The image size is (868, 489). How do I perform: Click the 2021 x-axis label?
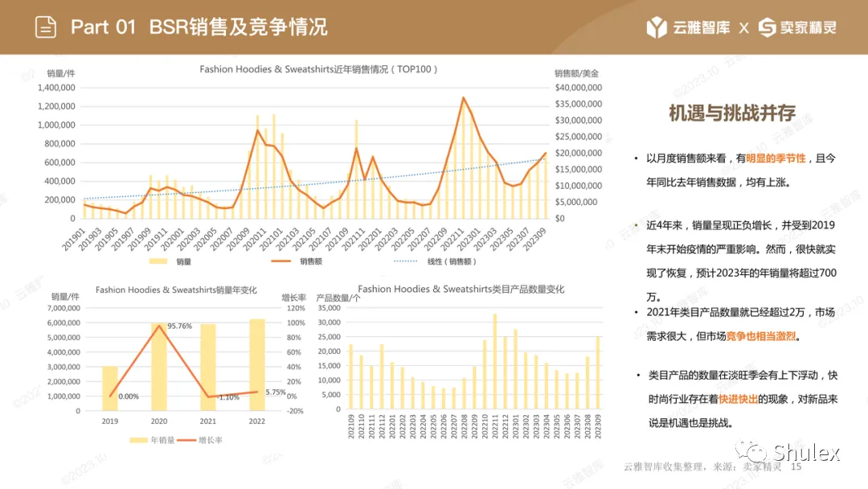point(208,421)
